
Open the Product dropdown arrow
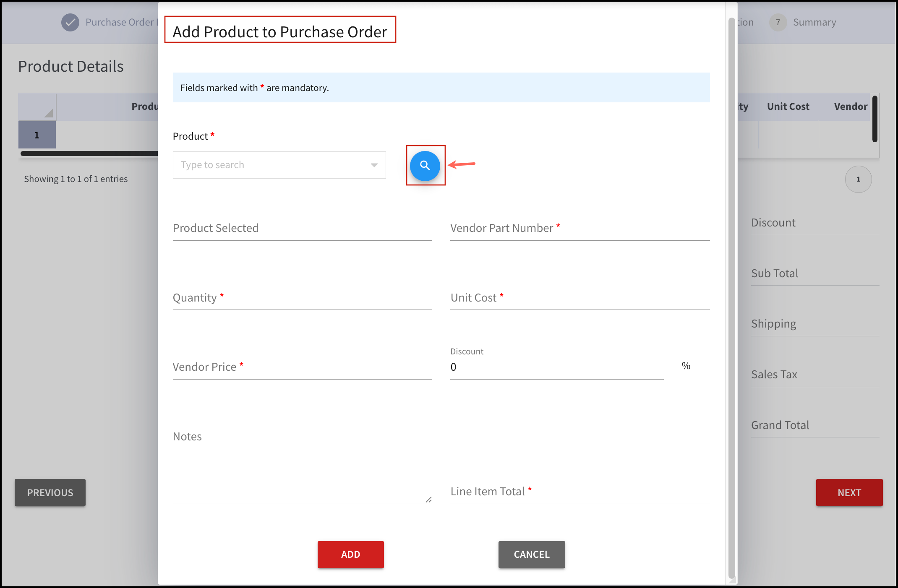[374, 165]
